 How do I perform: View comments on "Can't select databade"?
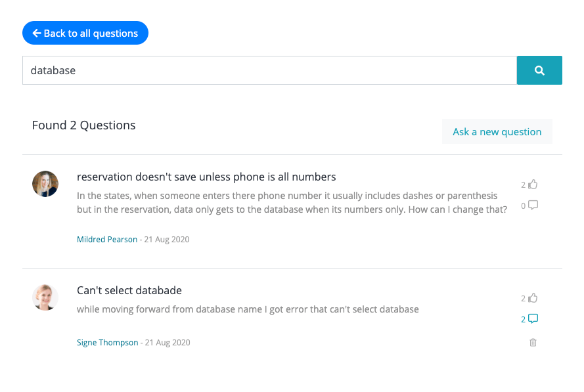click(x=533, y=319)
